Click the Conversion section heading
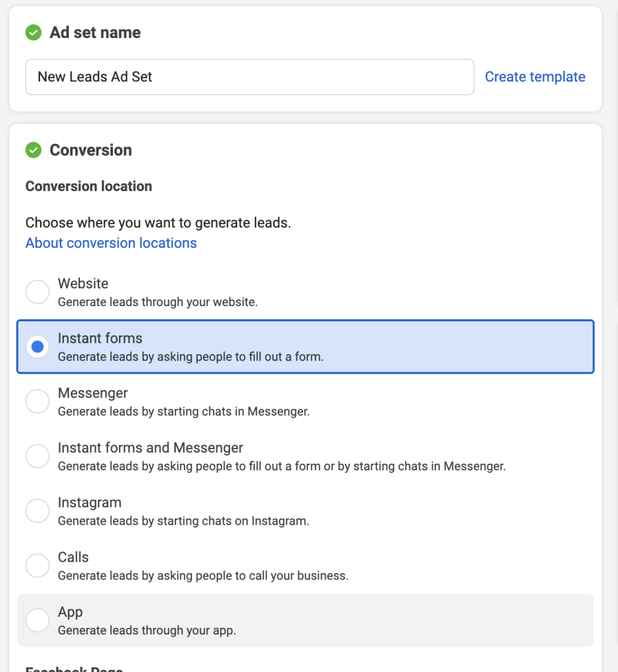Viewport: 618px width, 672px height. (91, 150)
